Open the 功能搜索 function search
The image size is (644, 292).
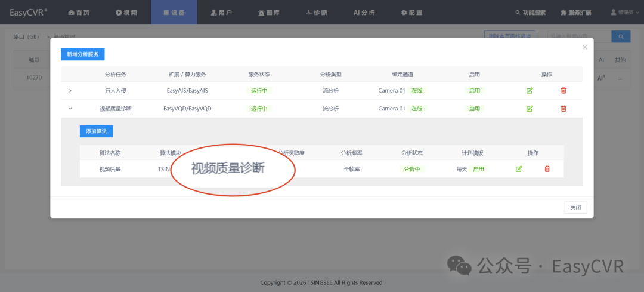click(x=531, y=13)
